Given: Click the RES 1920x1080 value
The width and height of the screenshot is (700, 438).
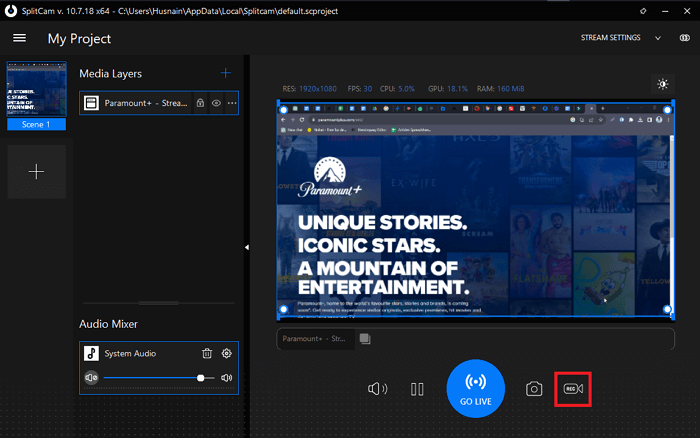Looking at the screenshot, I should pos(318,89).
